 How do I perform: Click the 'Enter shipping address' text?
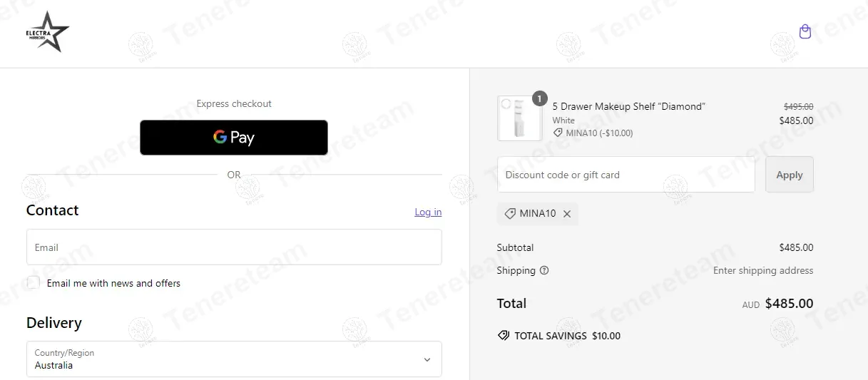[762, 270]
